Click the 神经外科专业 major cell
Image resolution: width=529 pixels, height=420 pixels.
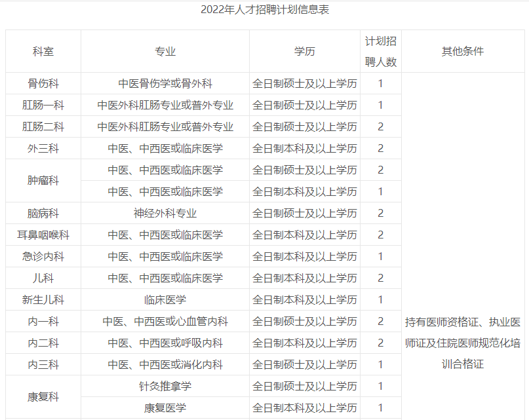[x=165, y=213]
